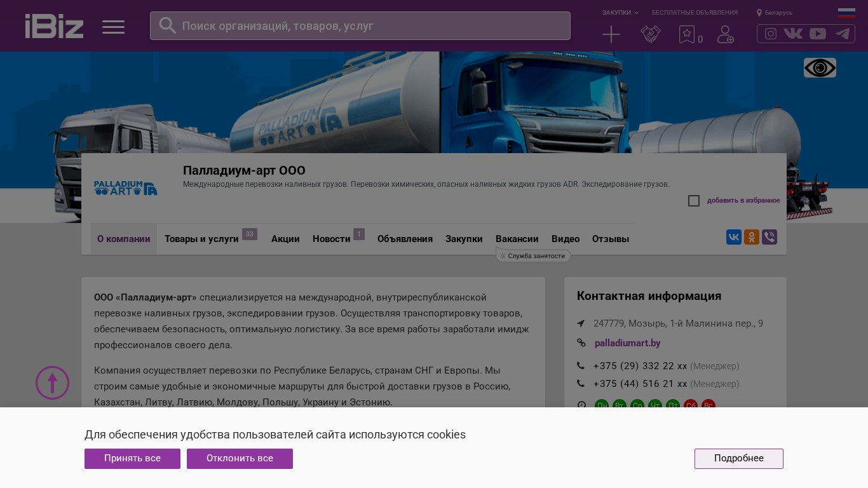
Task: Click the location pin icon near Беларусь
Action: coord(759,13)
